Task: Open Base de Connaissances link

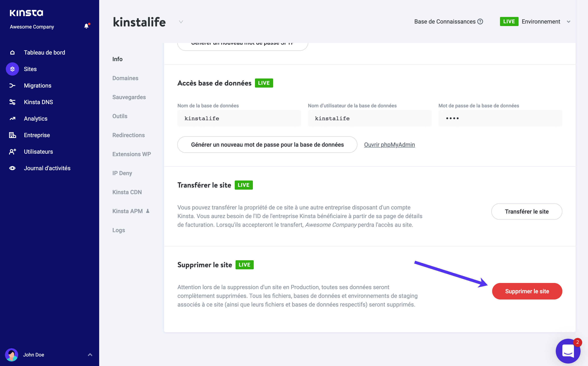Action: coord(445,21)
